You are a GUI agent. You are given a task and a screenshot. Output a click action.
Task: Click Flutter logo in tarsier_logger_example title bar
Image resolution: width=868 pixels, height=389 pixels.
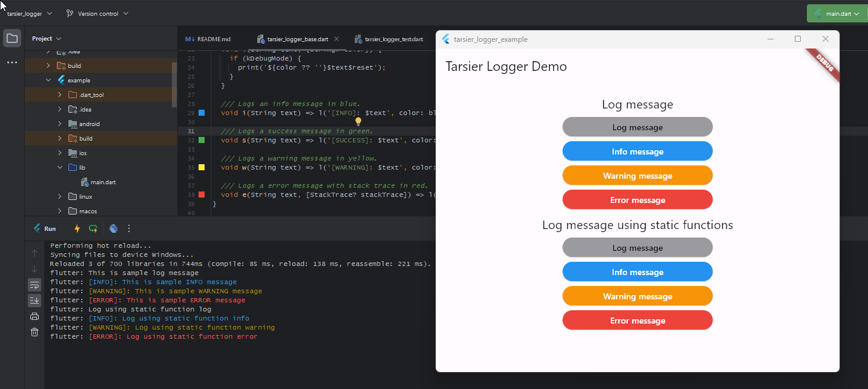click(x=446, y=39)
